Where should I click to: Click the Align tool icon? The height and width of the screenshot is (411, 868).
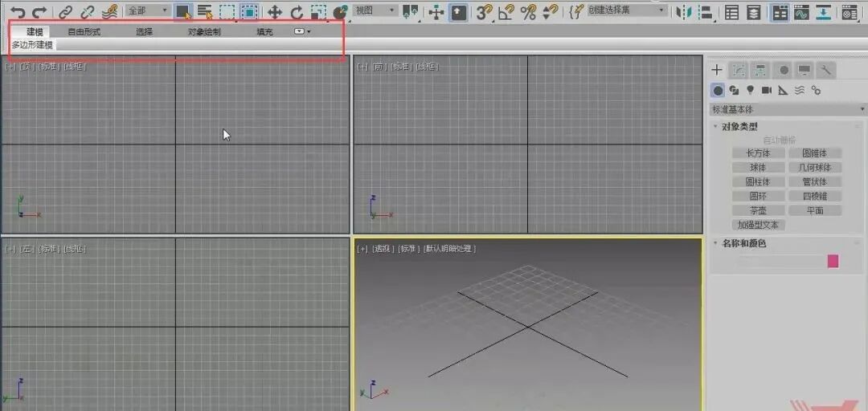click(x=706, y=11)
